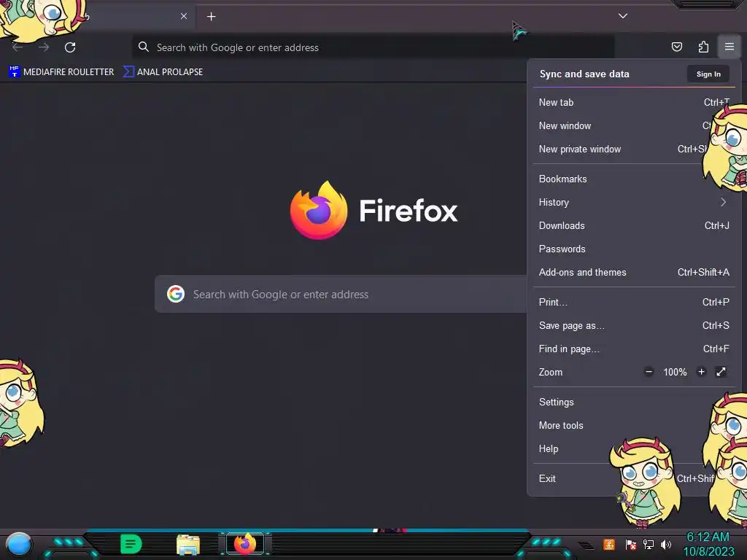Click the network tray icon
747x560 pixels.
pos(649,544)
